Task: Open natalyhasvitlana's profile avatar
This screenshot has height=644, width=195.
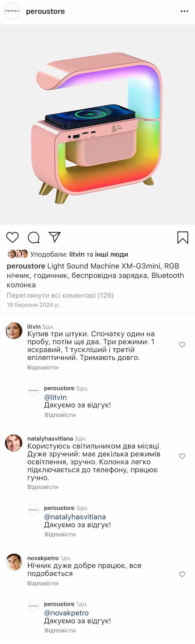Action: coord(14,443)
